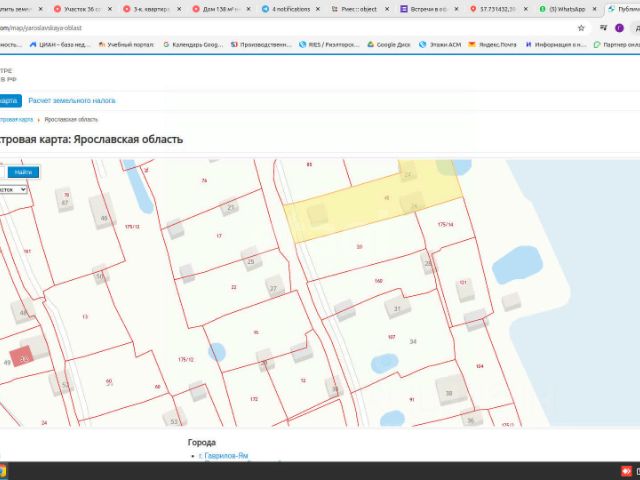Select the red highlighted building on map
640x480 pixels.
tap(22, 356)
